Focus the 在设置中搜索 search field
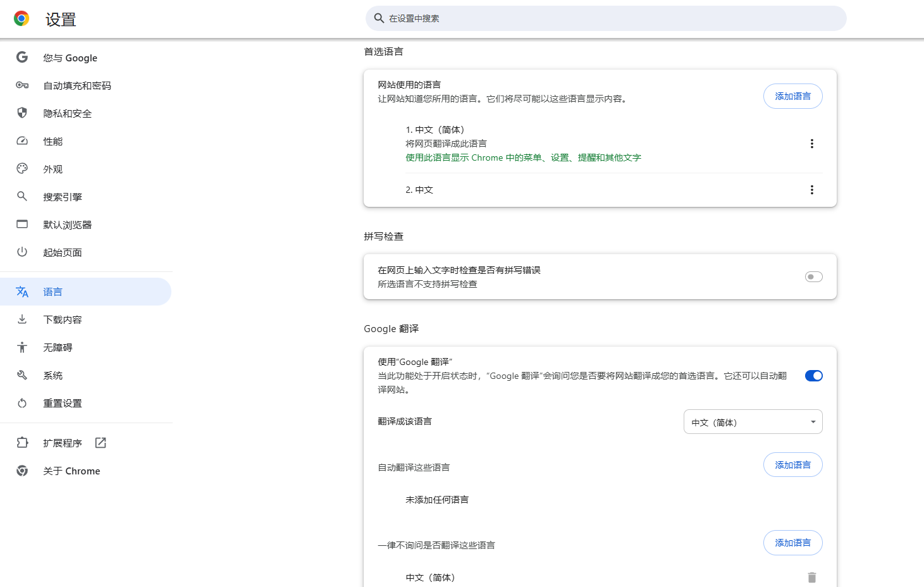 click(x=606, y=18)
